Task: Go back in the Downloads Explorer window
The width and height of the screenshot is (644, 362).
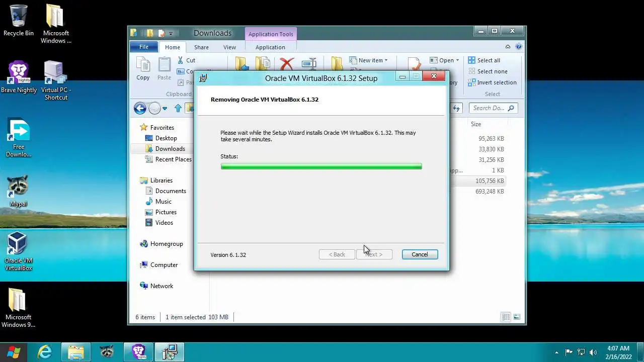Action: [x=140, y=108]
